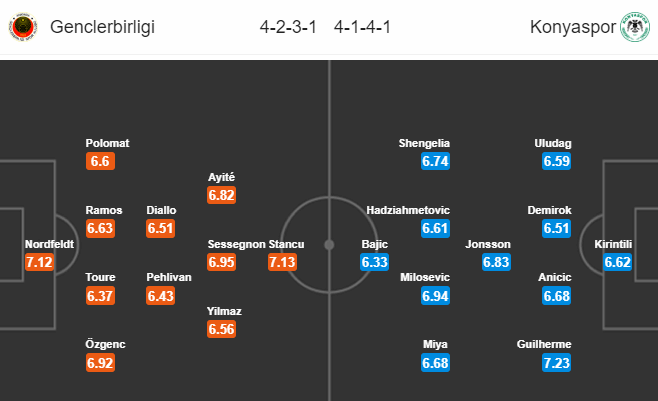This screenshot has width=658, height=401.
Task: Select the 4-2-3-1 formation label
Action: (x=287, y=27)
